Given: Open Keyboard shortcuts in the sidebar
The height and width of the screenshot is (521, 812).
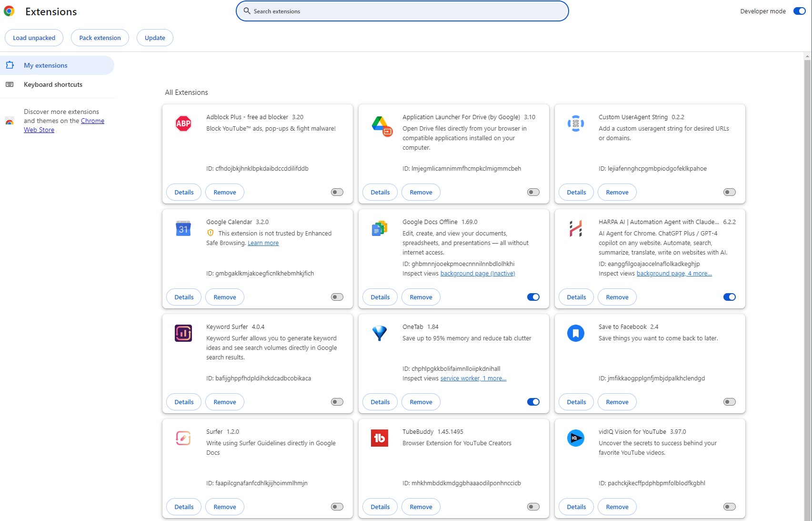Looking at the screenshot, I should (x=57, y=84).
